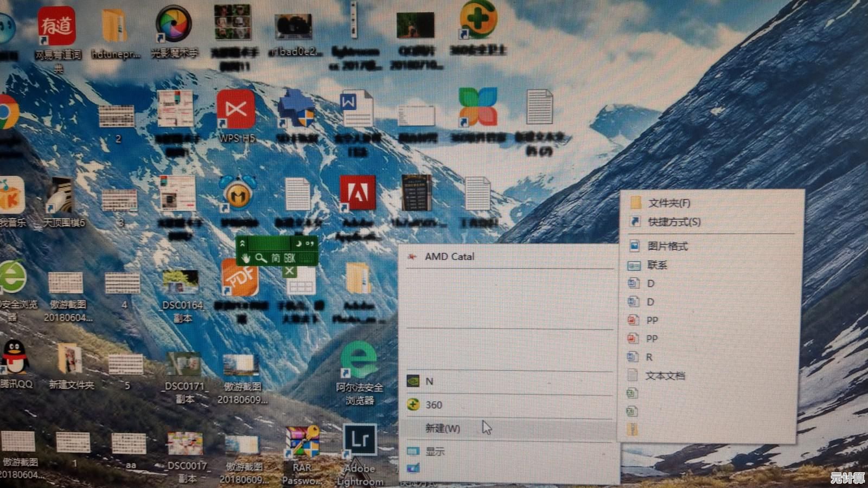Open the WPS H5 shortcut
Image resolution: width=868 pixels, height=488 pixels.
(236, 110)
